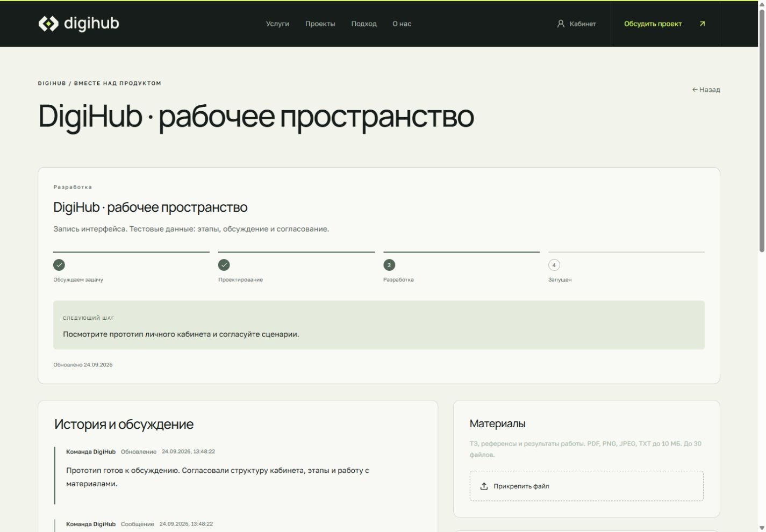The image size is (766, 532).
Task: Click the digihub wordmark in header
Action: click(91, 24)
